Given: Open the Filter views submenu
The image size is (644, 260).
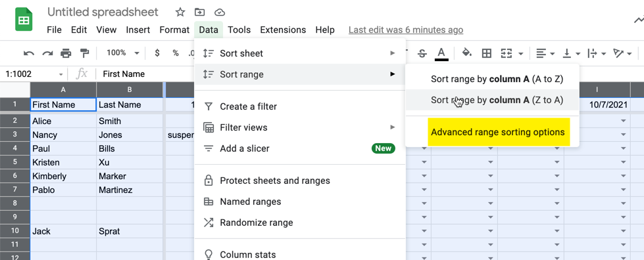Looking at the screenshot, I should click(x=300, y=127).
